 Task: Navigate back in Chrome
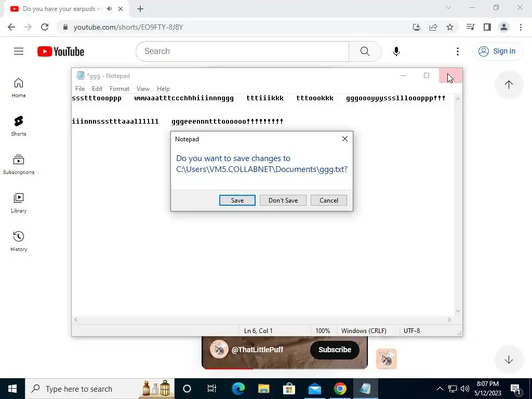click(x=11, y=27)
